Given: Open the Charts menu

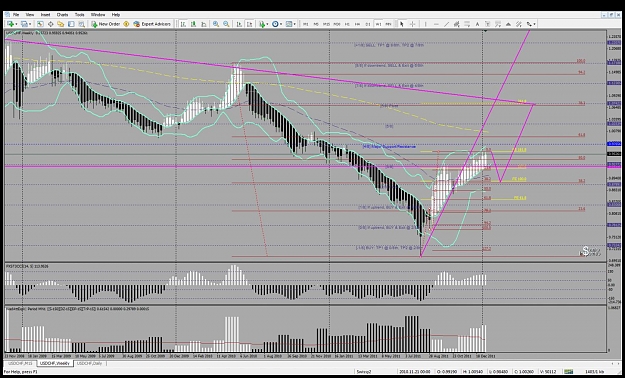Looking at the screenshot, I should pyautogui.click(x=62, y=14).
